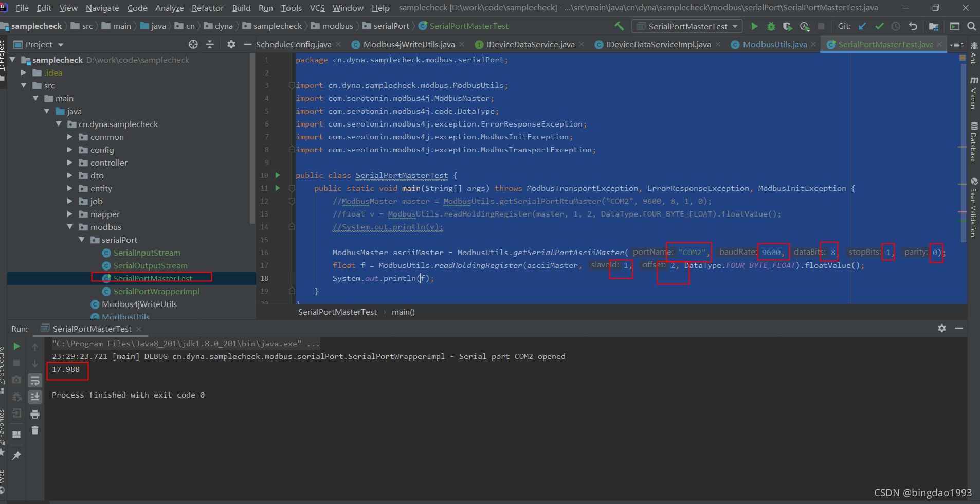The image size is (980, 504).
Task: Click the main() breadcrumb below the editor
Action: tap(403, 312)
